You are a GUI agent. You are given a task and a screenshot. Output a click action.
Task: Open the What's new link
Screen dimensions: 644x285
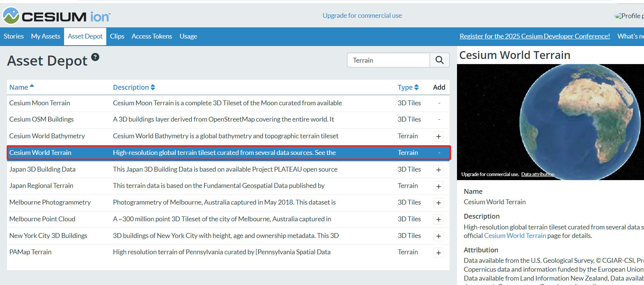tap(631, 36)
